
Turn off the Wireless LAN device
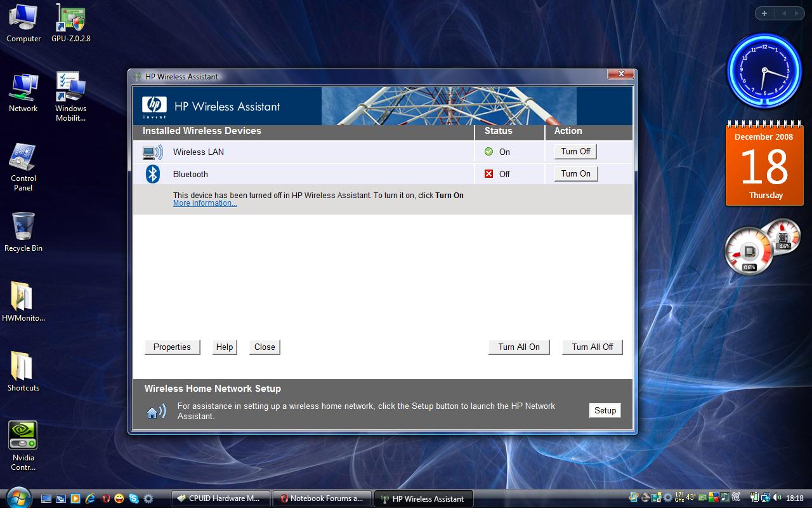[576, 151]
